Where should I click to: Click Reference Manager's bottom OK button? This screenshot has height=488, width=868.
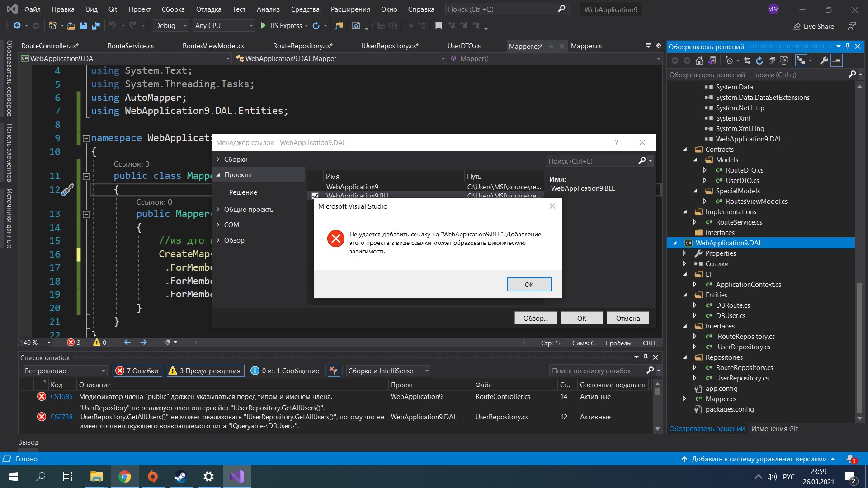pyautogui.click(x=582, y=318)
